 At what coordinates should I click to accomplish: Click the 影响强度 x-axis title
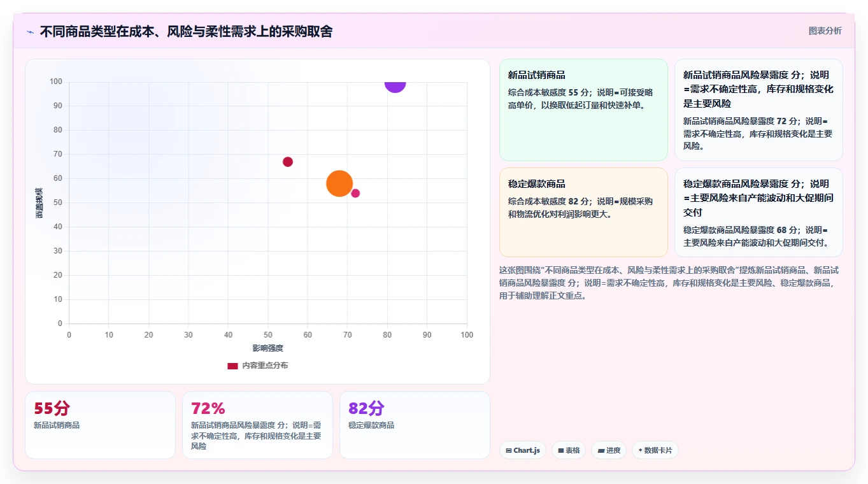[267, 348]
